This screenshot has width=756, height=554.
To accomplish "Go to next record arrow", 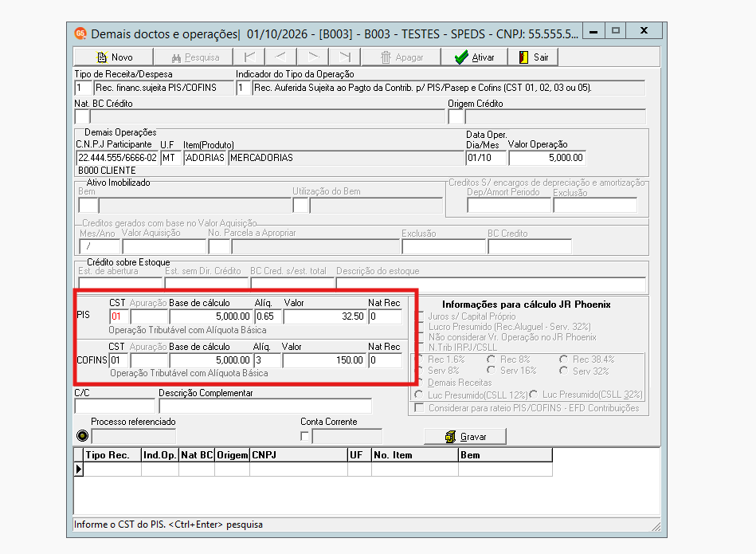I will (313, 57).
